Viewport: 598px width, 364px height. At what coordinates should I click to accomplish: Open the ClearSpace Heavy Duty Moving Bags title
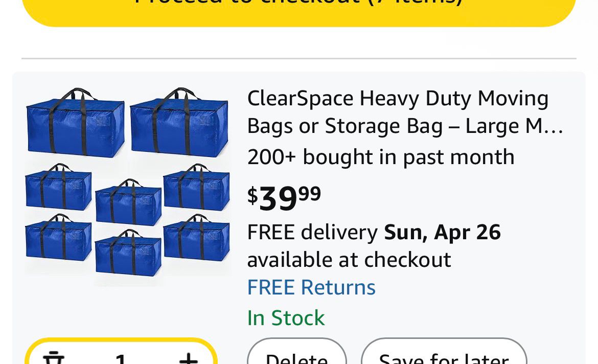pos(398,98)
